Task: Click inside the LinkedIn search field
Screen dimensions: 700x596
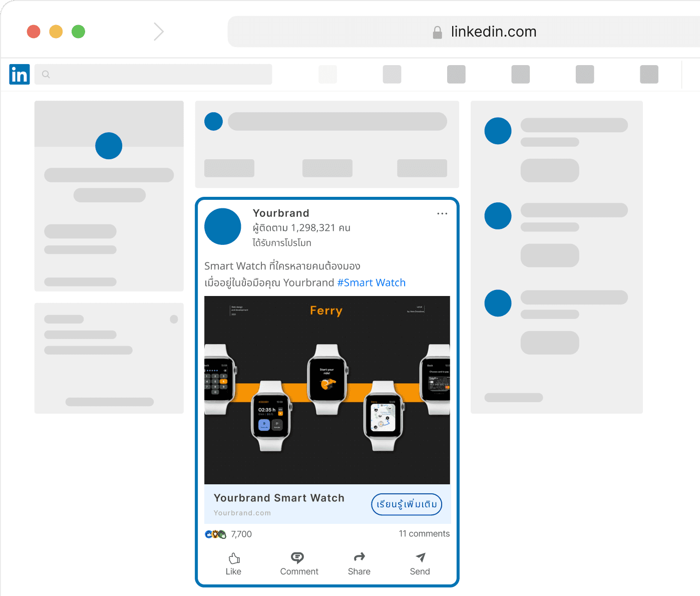Action: click(x=160, y=75)
